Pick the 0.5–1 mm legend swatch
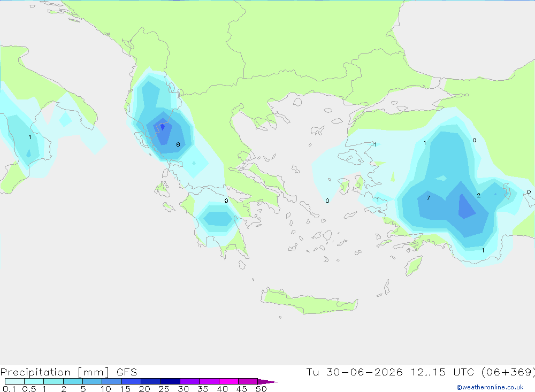This screenshot has height=392, width=535. (x=34, y=381)
